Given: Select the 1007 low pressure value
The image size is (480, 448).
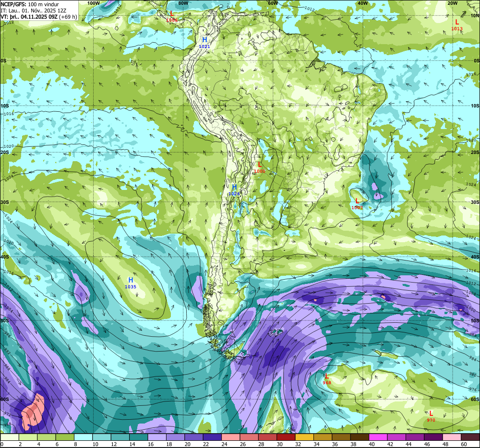Looking at the screenshot, I should tap(357, 208).
